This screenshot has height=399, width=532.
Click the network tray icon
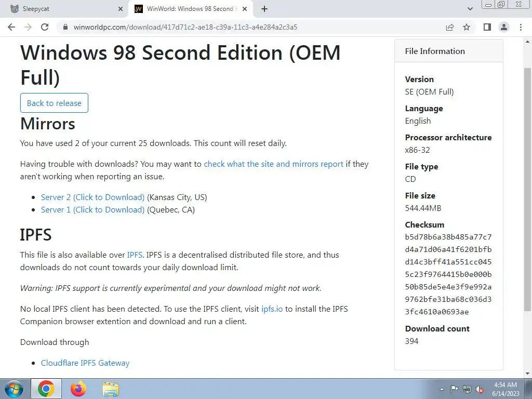467,389
